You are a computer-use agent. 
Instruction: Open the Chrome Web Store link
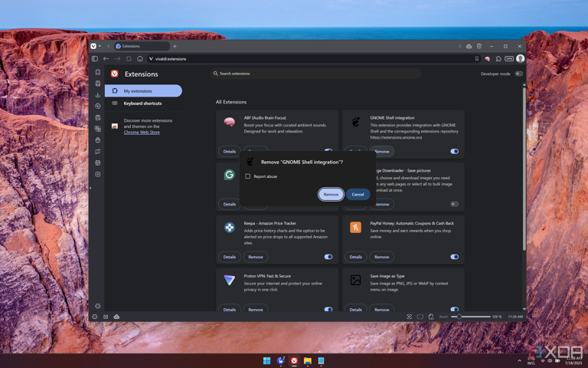click(x=142, y=132)
